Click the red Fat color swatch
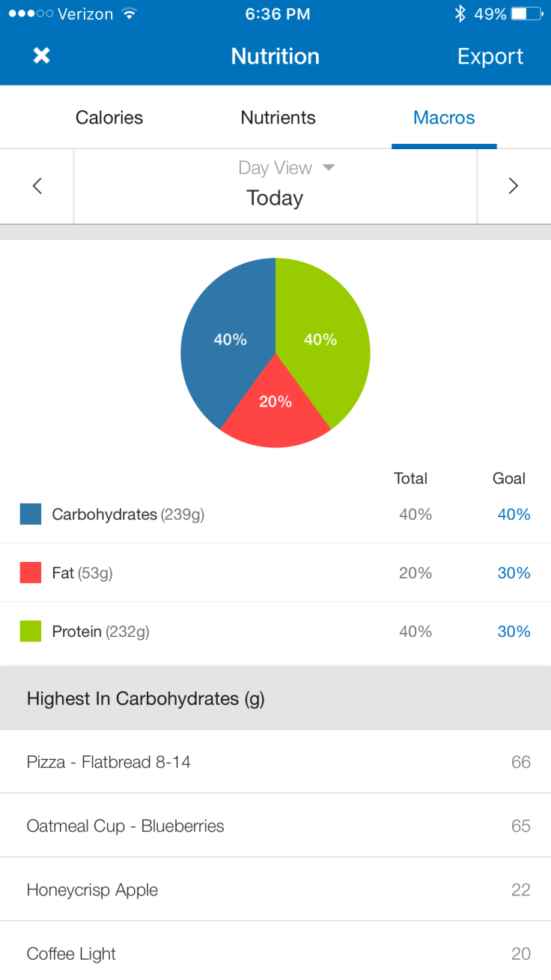 point(31,573)
